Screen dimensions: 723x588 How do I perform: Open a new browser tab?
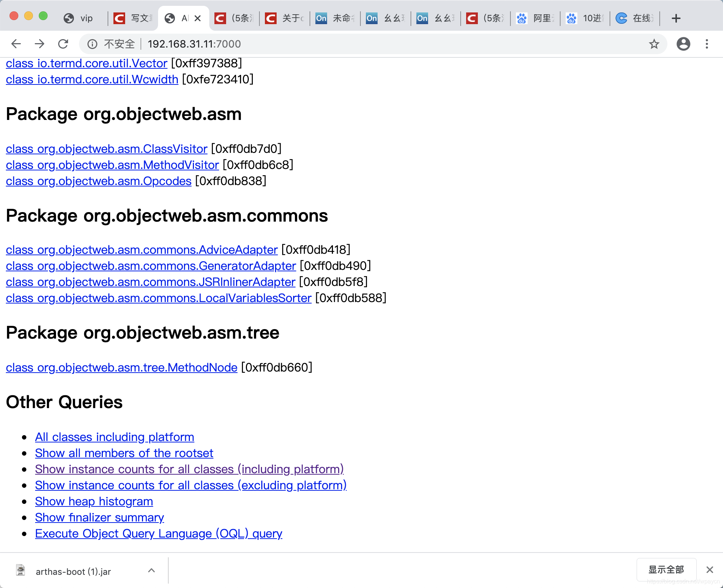pos(676,18)
